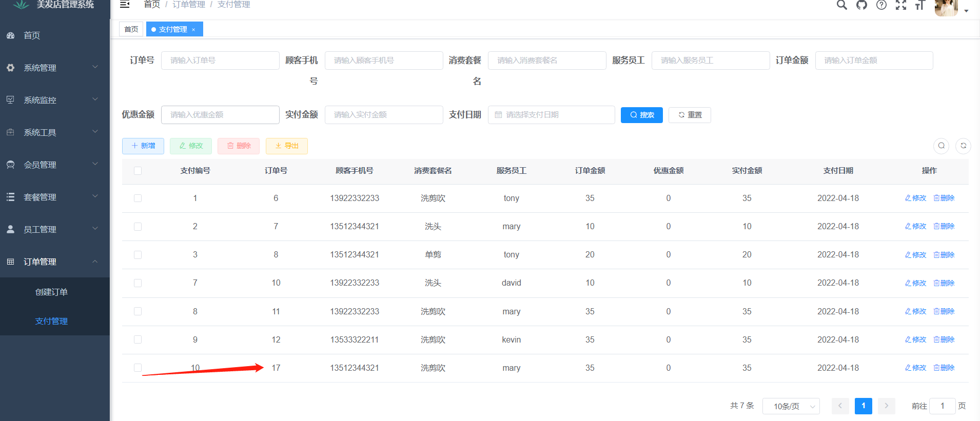Focus the 顾客手机号 input field

[384, 61]
